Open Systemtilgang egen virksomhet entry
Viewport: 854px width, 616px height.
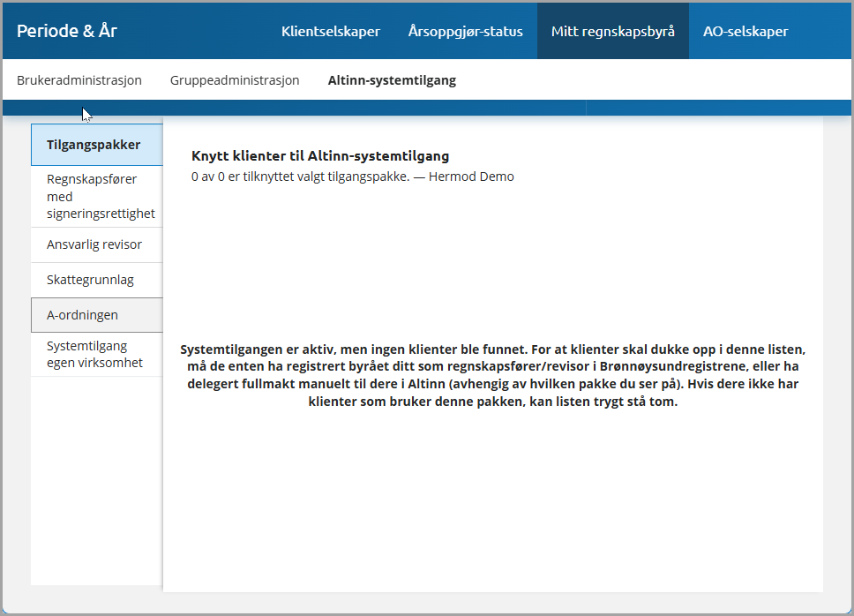coord(97,354)
